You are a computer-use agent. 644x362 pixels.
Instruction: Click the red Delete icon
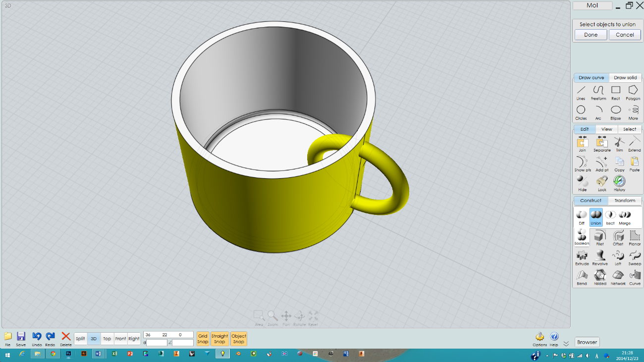click(x=66, y=339)
